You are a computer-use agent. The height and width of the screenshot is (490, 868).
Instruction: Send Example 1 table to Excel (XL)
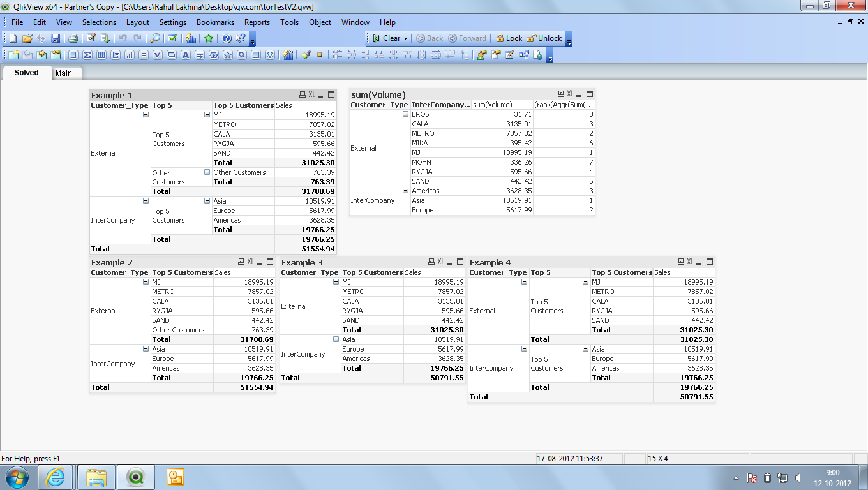coord(311,94)
